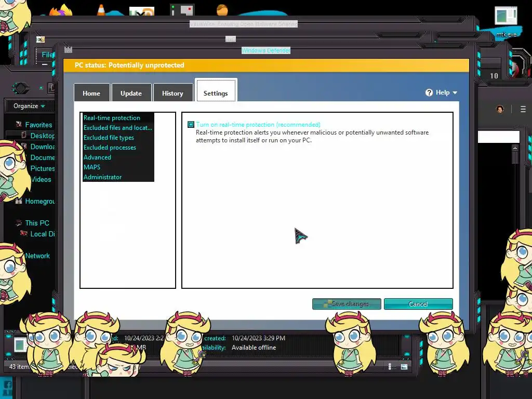Click the This PC computer icon
The height and width of the screenshot is (399, 532).
tap(19, 223)
